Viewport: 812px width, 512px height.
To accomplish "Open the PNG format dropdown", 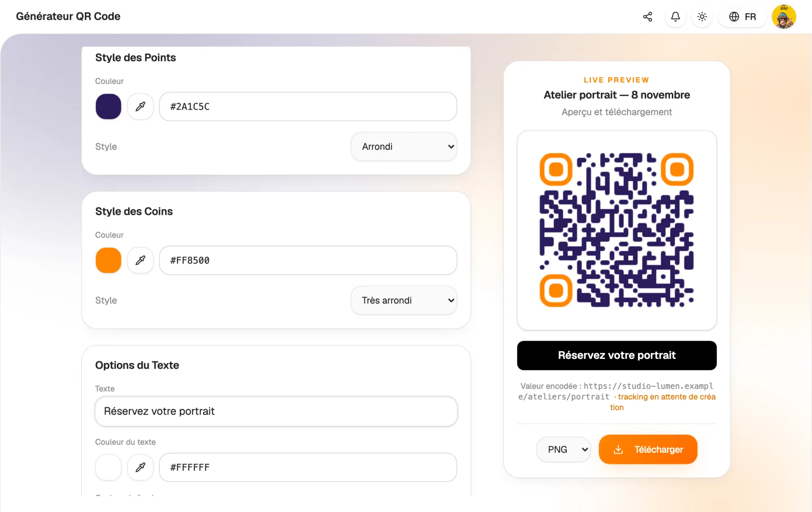I will point(564,449).
